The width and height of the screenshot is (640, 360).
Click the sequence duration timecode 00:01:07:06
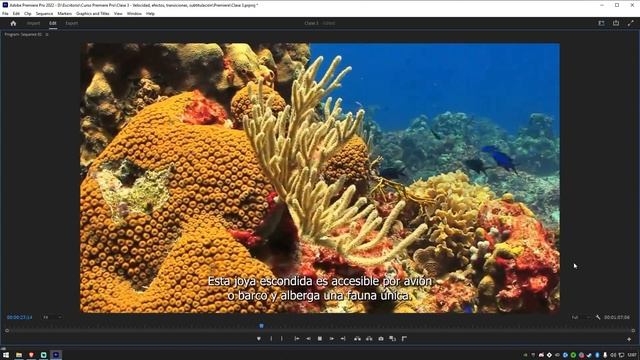click(x=617, y=317)
